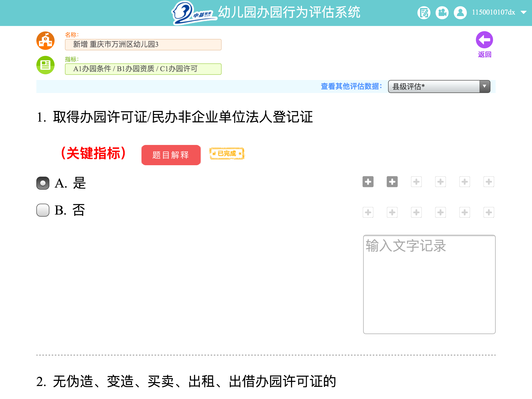The image size is (532, 399).
Task: Click sixth plus attachment icon in row B
Action: pyautogui.click(x=489, y=212)
